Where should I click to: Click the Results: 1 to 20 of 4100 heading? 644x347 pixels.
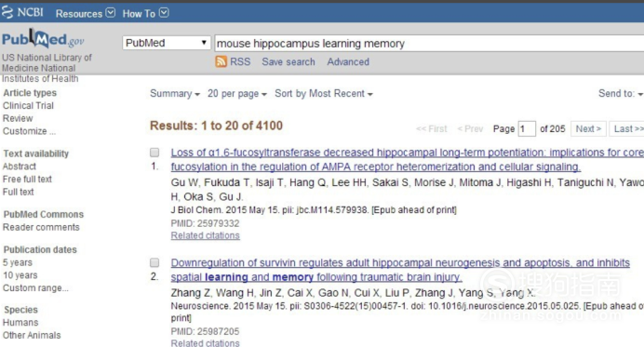216,126
